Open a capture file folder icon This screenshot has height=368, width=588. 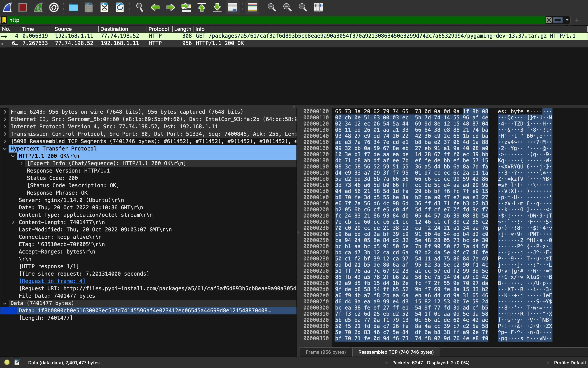(73, 7)
